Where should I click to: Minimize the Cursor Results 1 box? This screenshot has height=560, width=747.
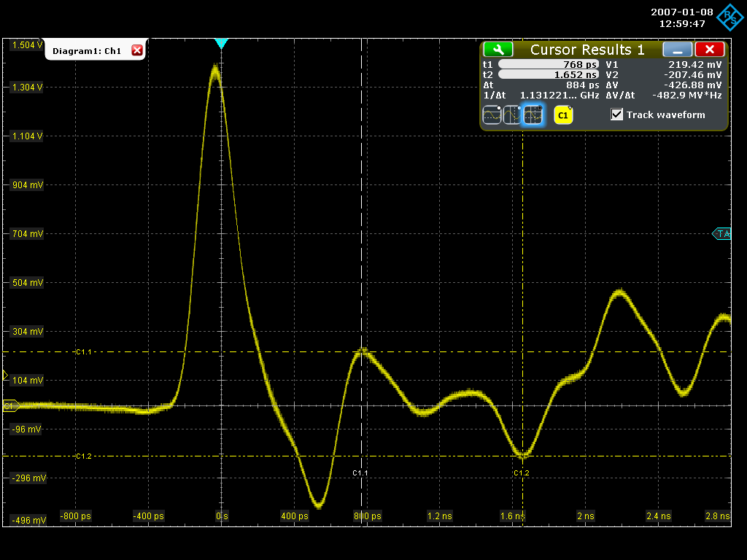(x=678, y=50)
